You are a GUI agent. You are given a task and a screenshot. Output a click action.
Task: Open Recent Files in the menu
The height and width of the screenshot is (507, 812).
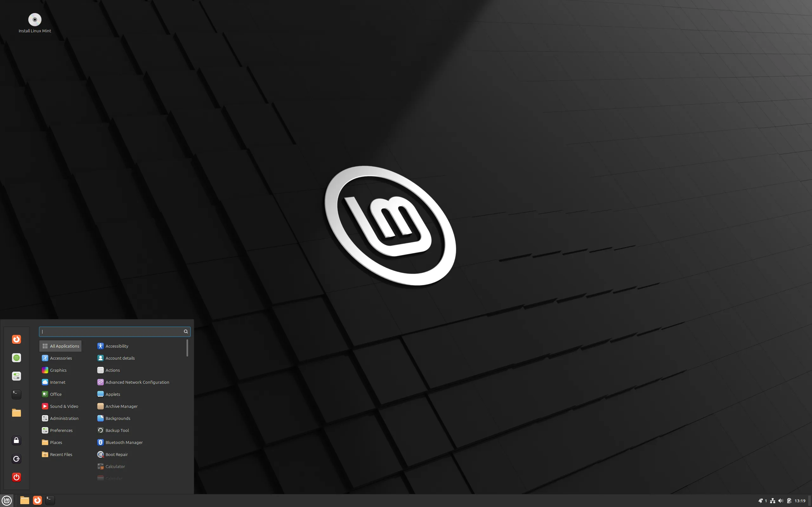[61, 454]
